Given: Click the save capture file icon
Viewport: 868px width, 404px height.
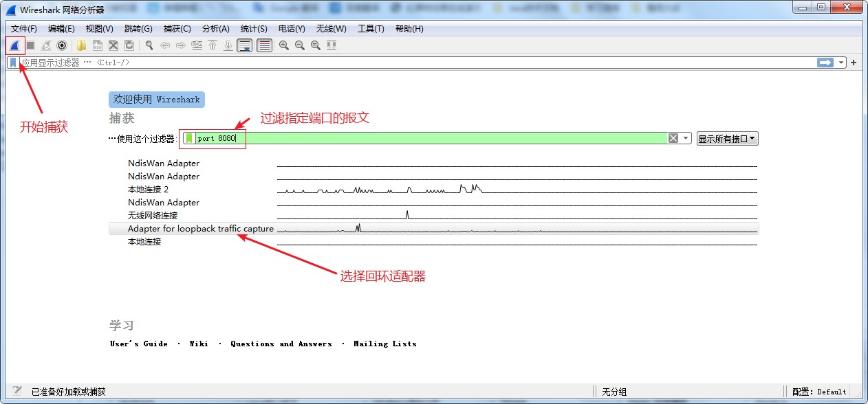Looking at the screenshot, I should (98, 45).
